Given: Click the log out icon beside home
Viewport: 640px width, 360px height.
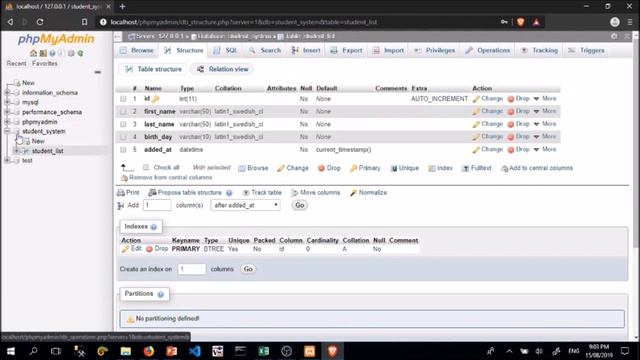Looking at the screenshot, I should point(43,53).
